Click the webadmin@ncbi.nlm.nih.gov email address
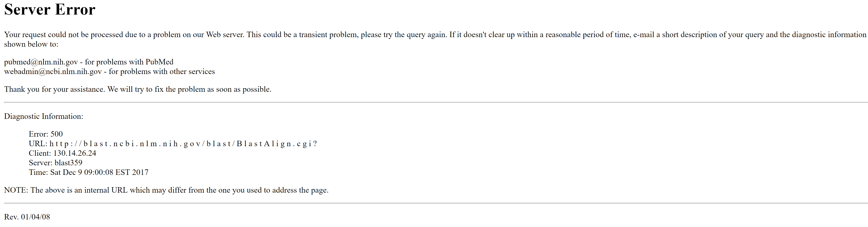 (x=53, y=72)
